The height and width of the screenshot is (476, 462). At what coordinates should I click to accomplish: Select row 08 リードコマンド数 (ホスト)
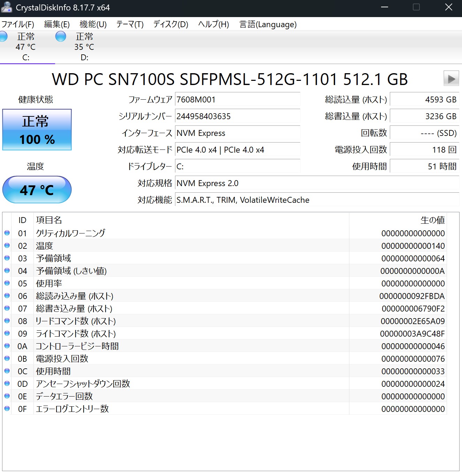coord(225,321)
